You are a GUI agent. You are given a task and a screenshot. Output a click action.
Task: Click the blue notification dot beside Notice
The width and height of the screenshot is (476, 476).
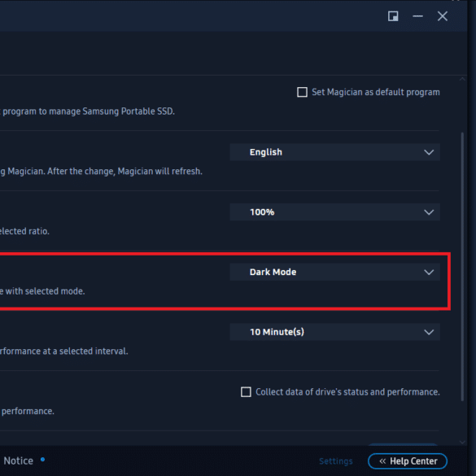(x=43, y=459)
